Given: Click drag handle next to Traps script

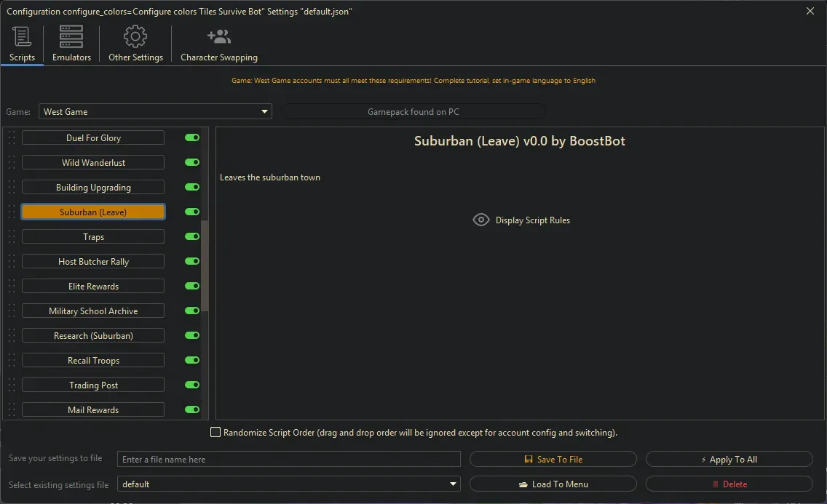Looking at the screenshot, I should [11, 236].
